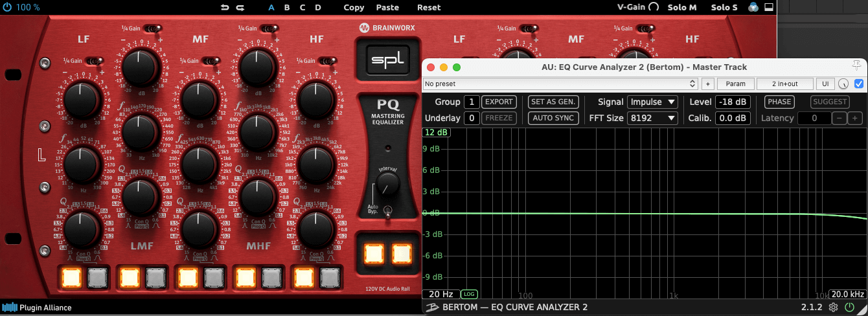Pin the analyzer window with the pushpin icon
This screenshot has height=316, width=868.
click(857, 65)
